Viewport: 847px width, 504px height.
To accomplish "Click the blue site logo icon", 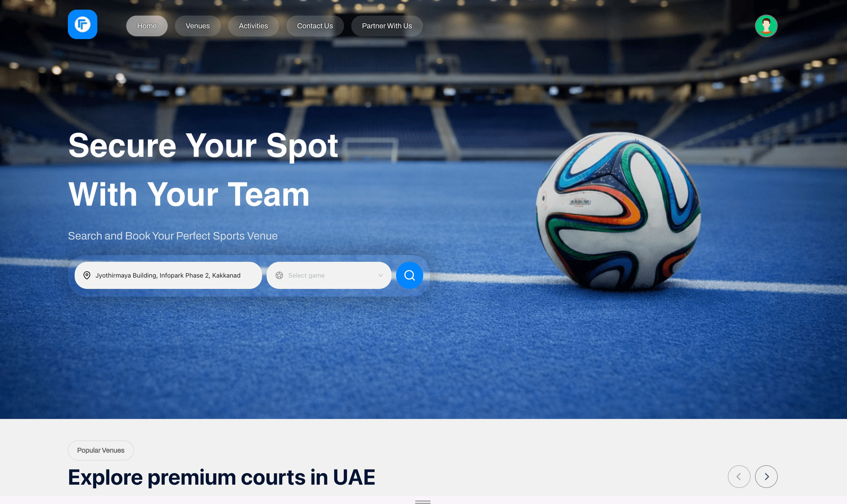I will (x=82, y=24).
